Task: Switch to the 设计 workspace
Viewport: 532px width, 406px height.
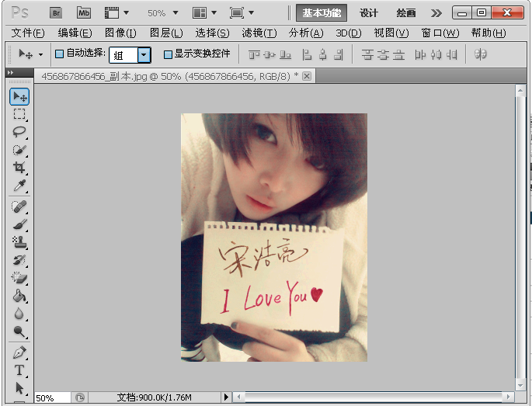Action: tap(369, 13)
